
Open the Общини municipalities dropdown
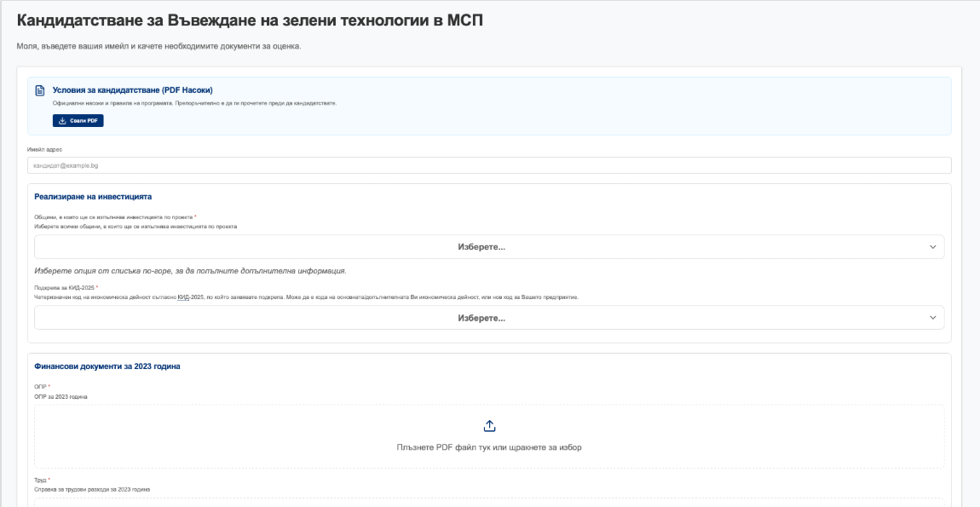click(x=489, y=247)
